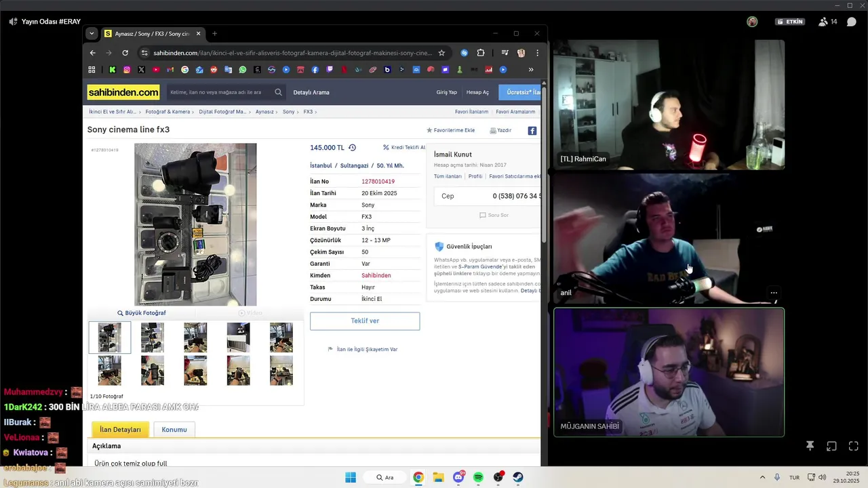Open File Explorer from the taskbar
The image size is (868, 488).
(x=438, y=477)
